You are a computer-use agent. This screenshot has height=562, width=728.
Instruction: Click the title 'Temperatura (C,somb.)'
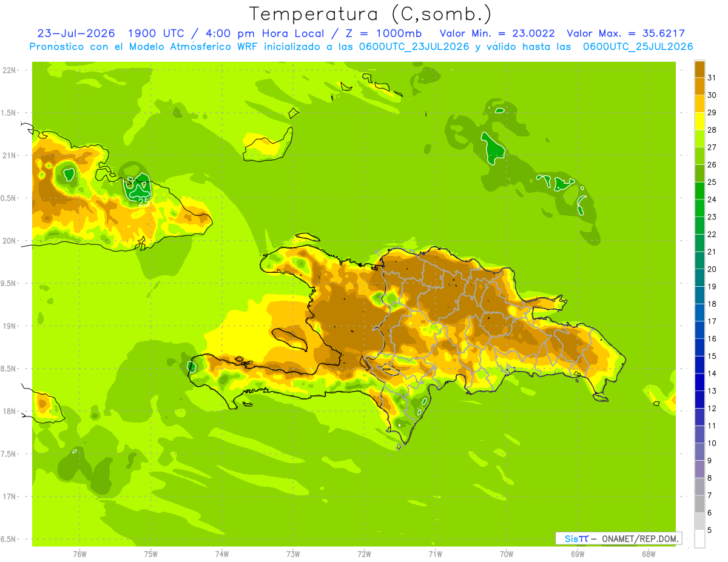(x=371, y=13)
